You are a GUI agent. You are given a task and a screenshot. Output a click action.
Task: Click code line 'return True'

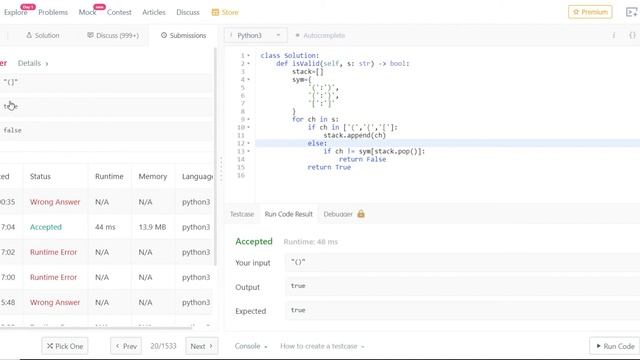(x=329, y=167)
